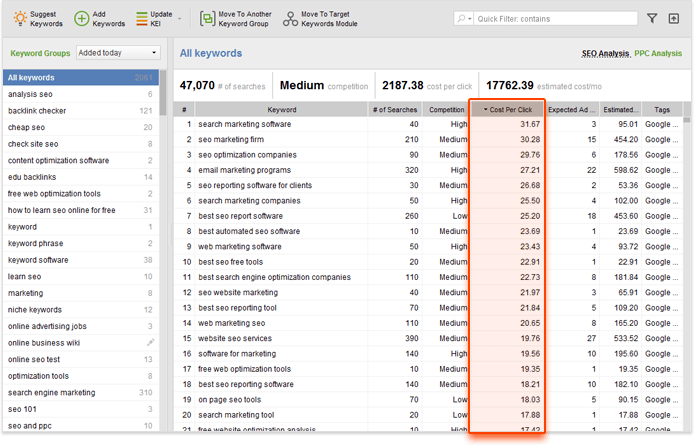Click the 'All keywords' heading
This screenshot has width=694, height=446.
coord(211,53)
